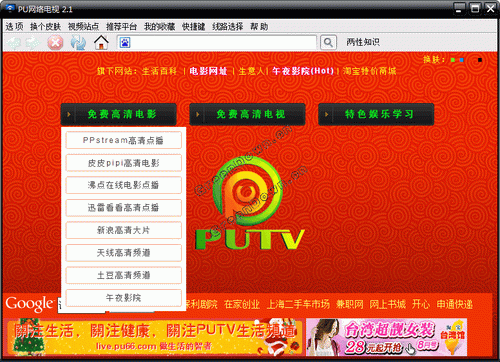Click arrow beside 免费高清电视
The width and height of the screenshot is (500, 362).
point(197,114)
